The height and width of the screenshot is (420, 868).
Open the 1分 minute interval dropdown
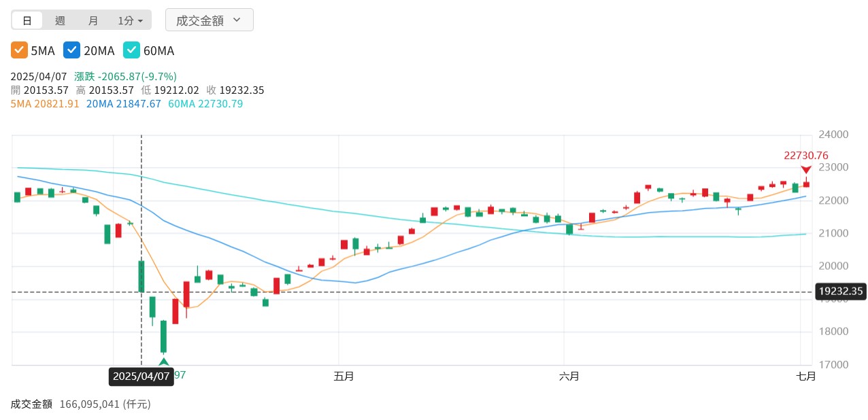(130, 20)
